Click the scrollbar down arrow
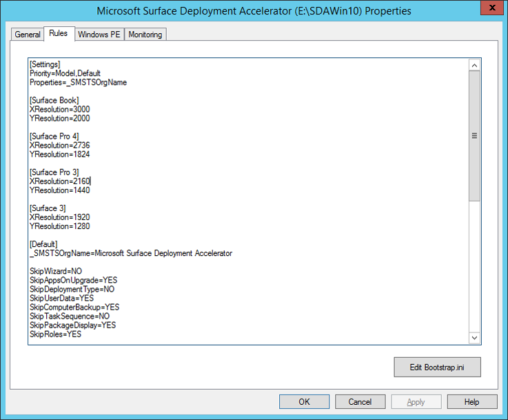Screen dimensions: 508x420 coord(474,338)
